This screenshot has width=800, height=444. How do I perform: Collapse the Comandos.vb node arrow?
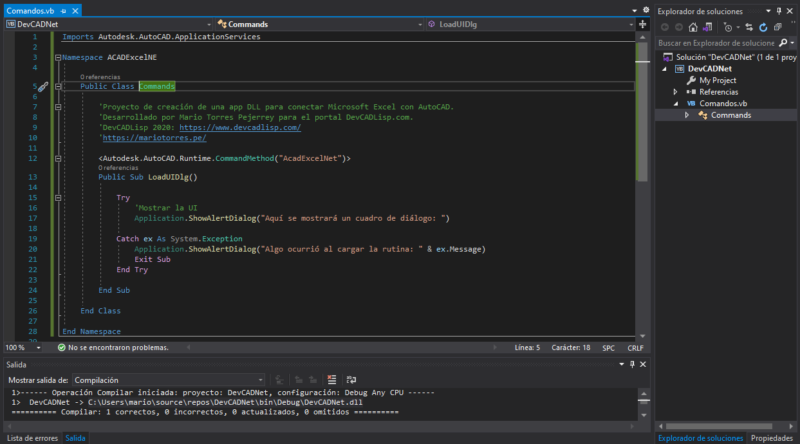click(x=676, y=104)
